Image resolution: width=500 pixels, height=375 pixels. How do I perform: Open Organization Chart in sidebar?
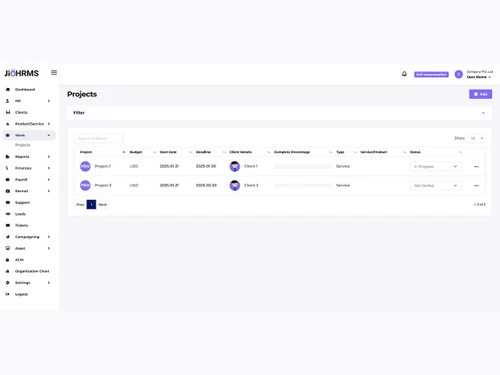click(x=32, y=271)
